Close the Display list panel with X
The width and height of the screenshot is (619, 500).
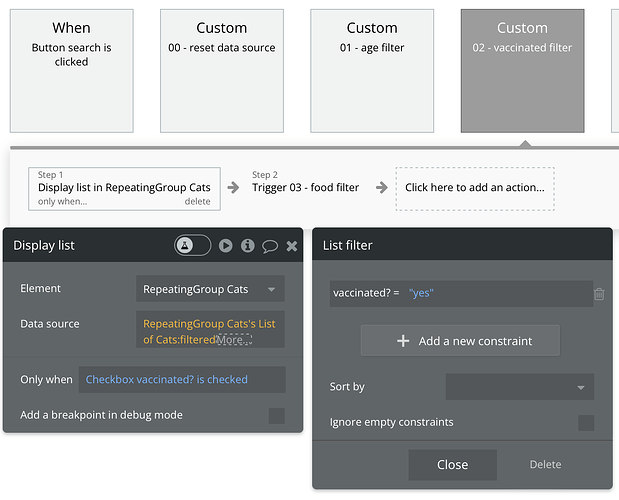tap(292, 246)
